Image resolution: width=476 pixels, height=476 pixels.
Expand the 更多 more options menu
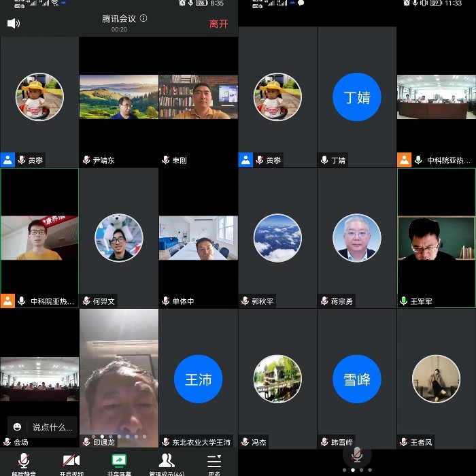[x=214, y=462]
